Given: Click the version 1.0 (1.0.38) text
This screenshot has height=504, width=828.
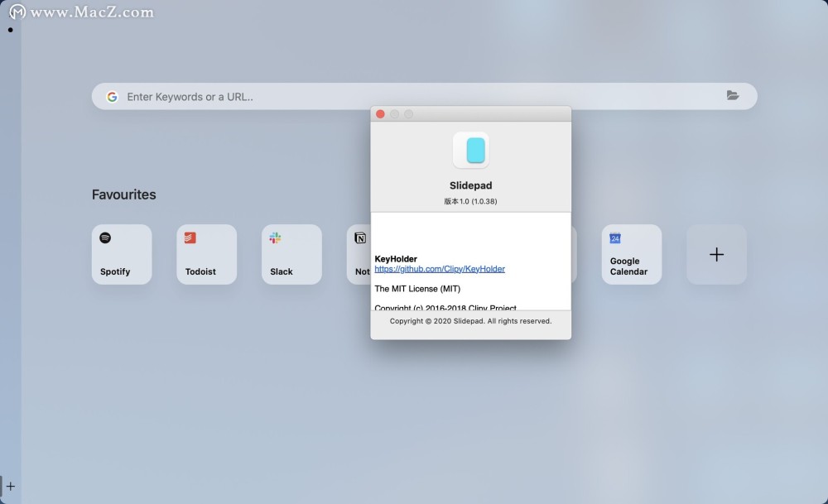Looking at the screenshot, I should coord(470,201).
